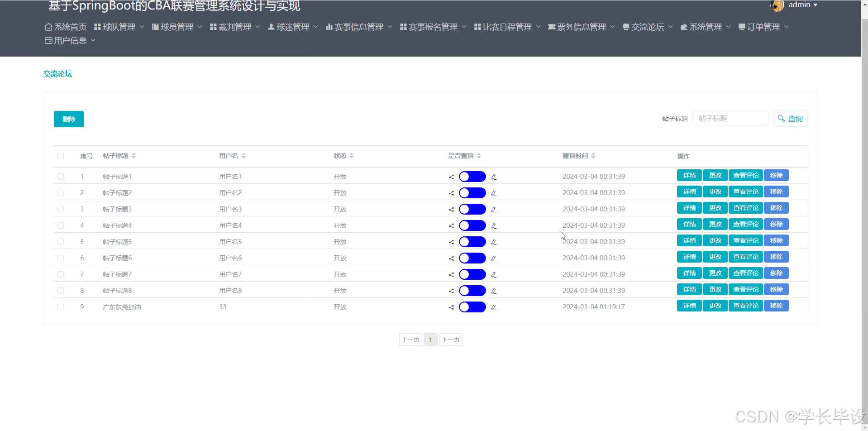Click the 删除 button above the table
The image size is (868, 431).
[69, 119]
